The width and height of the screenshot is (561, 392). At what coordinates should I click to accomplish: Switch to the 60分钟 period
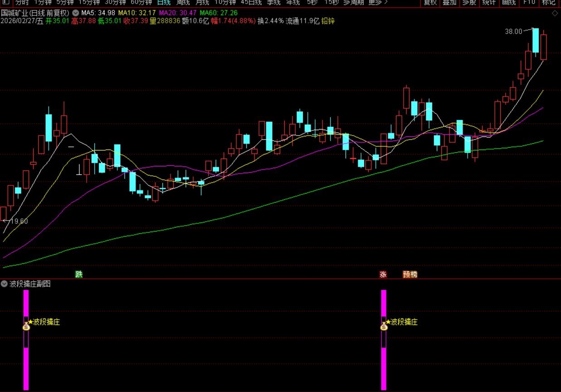[x=141, y=2]
